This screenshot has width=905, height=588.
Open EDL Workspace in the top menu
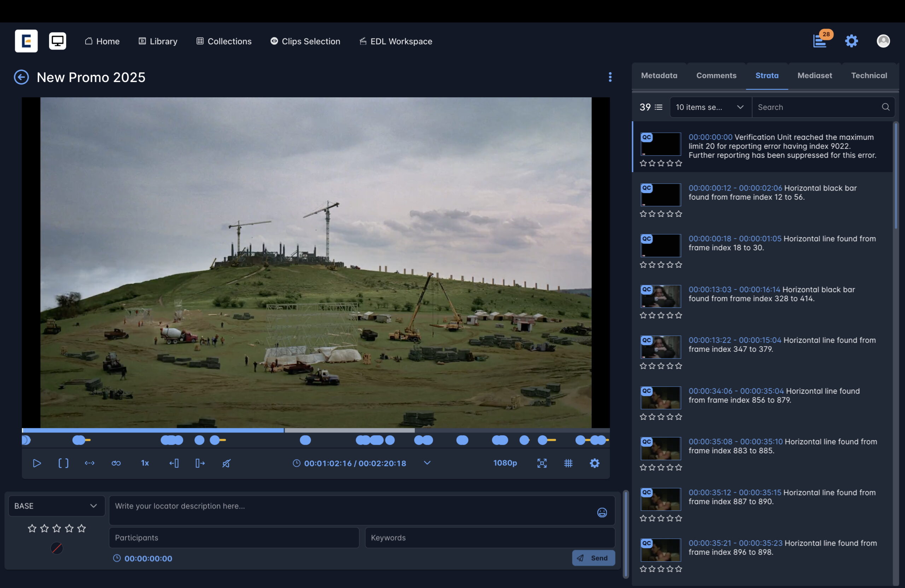pyautogui.click(x=396, y=41)
